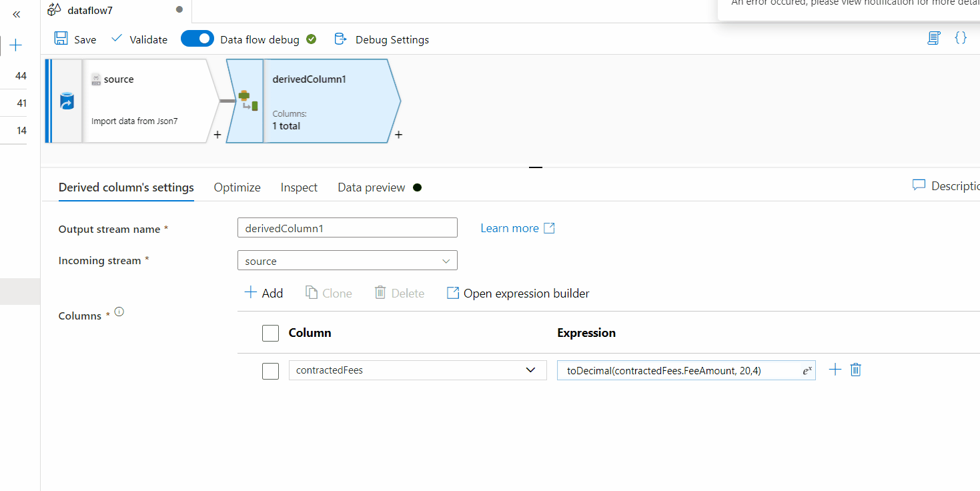Click the sidebar count 14

tap(21, 131)
